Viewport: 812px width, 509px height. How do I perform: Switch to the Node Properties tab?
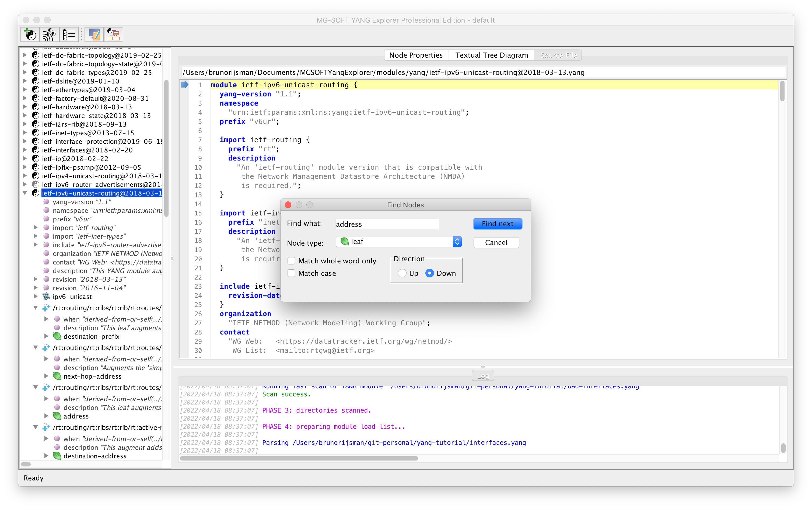coord(416,55)
